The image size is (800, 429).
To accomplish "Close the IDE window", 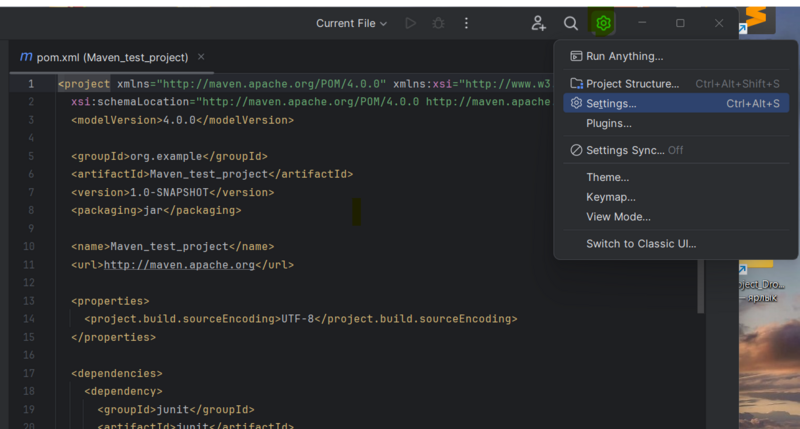I will pyautogui.click(x=719, y=23).
